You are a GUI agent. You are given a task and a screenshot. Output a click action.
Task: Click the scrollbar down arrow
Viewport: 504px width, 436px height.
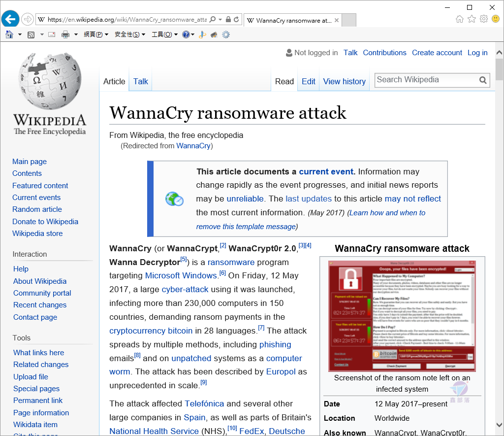pyautogui.click(x=499, y=425)
